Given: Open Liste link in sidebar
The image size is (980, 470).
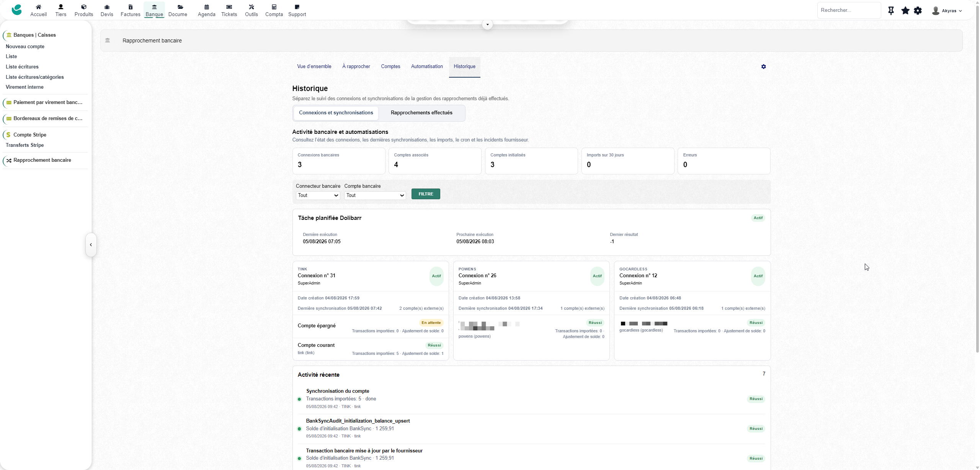Looking at the screenshot, I should pos(11,56).
